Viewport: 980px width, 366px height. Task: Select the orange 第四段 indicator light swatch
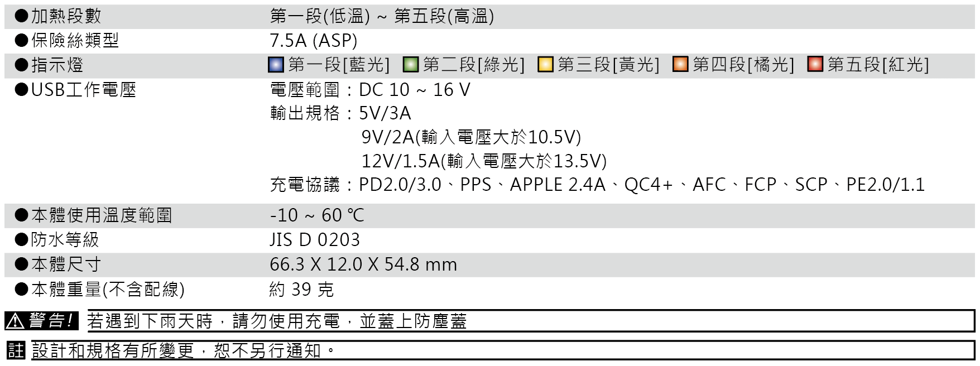(680, 65)
